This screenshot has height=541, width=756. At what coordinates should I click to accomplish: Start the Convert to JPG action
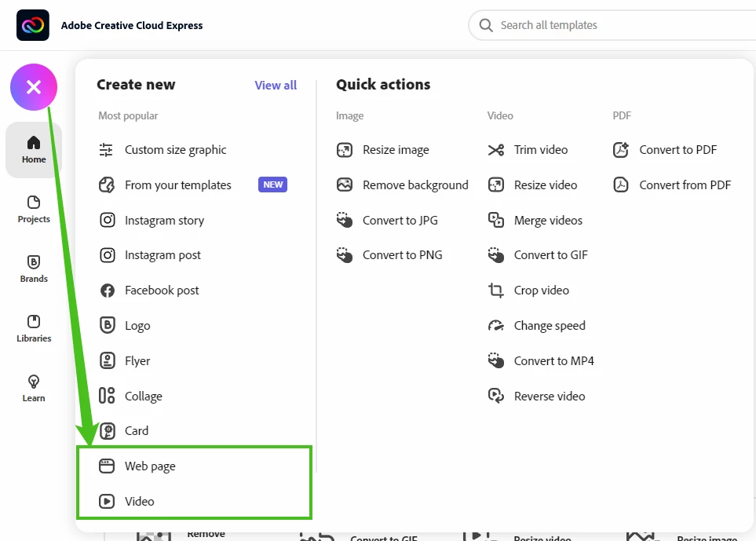pos(400,221)
